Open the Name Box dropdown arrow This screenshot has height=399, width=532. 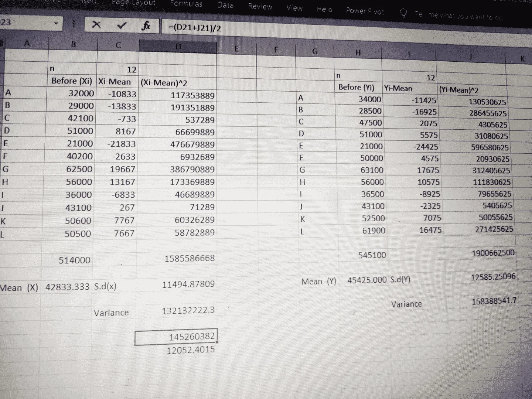coord(56,23)
